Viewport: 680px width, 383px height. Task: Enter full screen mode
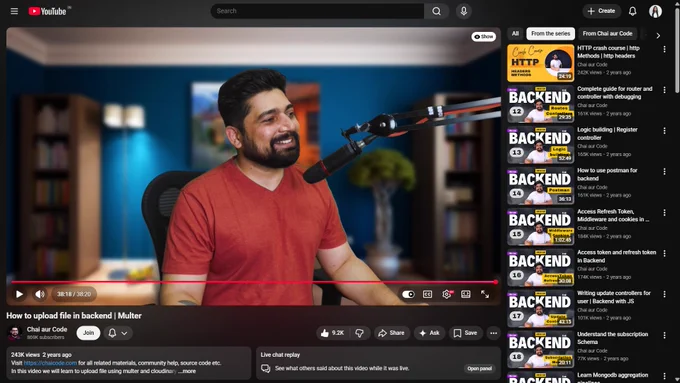tap(485, 294)
